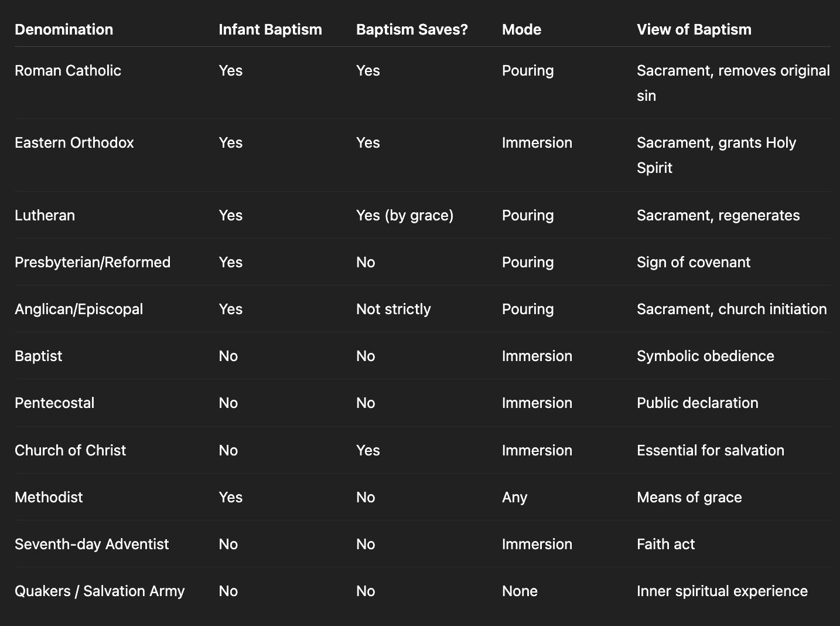Screen dimensions: 840x626
Task: Click the 'Yes (by grace)' cell
Action: click(405, 215)
